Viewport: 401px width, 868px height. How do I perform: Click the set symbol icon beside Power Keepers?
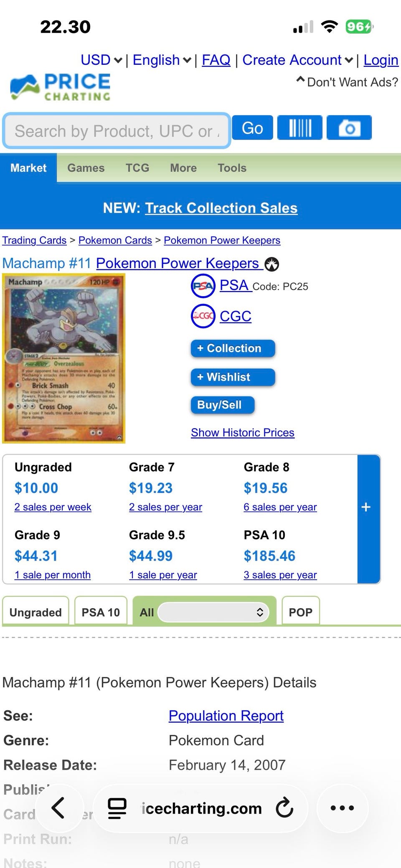pyautogui.click(x=272, y=264)
